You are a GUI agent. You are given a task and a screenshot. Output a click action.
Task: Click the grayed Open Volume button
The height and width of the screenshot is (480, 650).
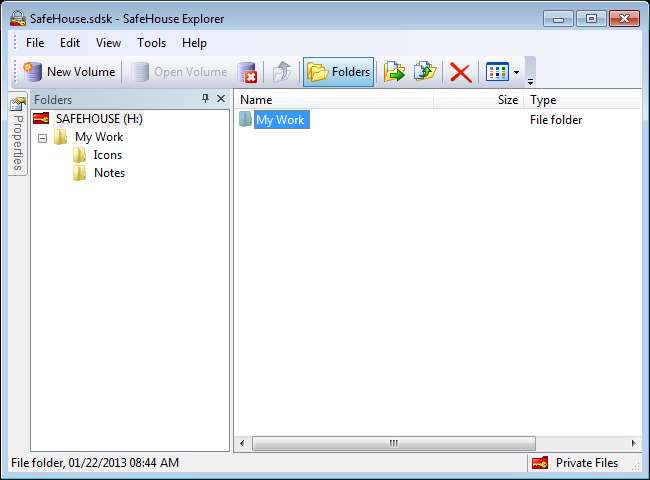(x=179, y=72)
